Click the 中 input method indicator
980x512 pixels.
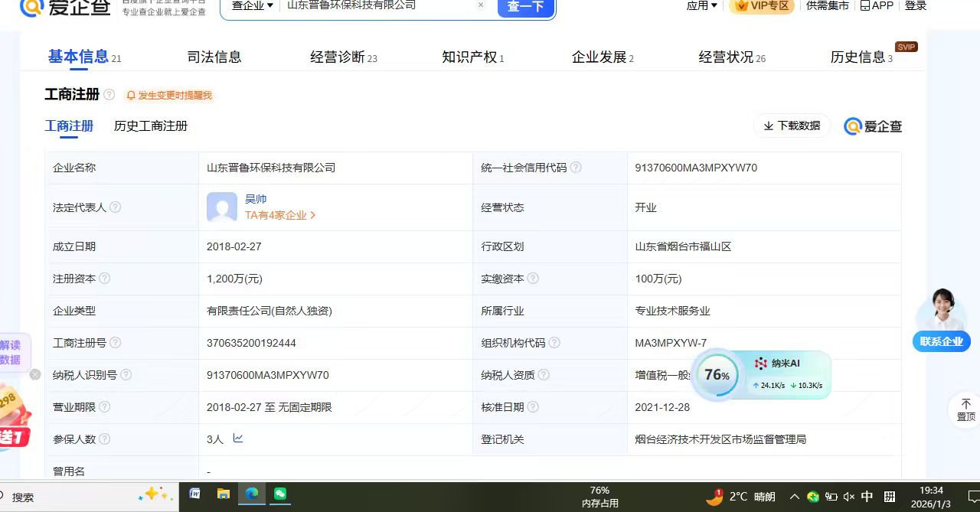click(x=867, y=497)
